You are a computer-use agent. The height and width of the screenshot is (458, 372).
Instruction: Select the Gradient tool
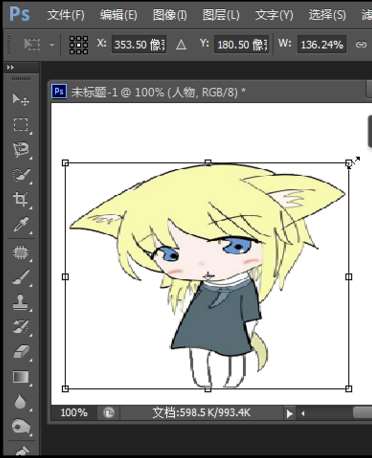pyautogui.click(x=21, y=377)
